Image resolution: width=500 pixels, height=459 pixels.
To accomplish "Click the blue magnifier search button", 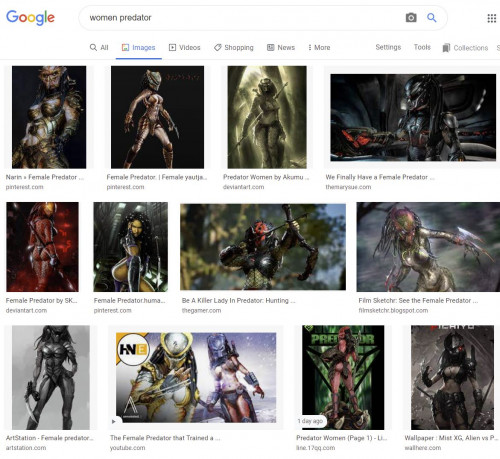I will (x=432, y=17).
